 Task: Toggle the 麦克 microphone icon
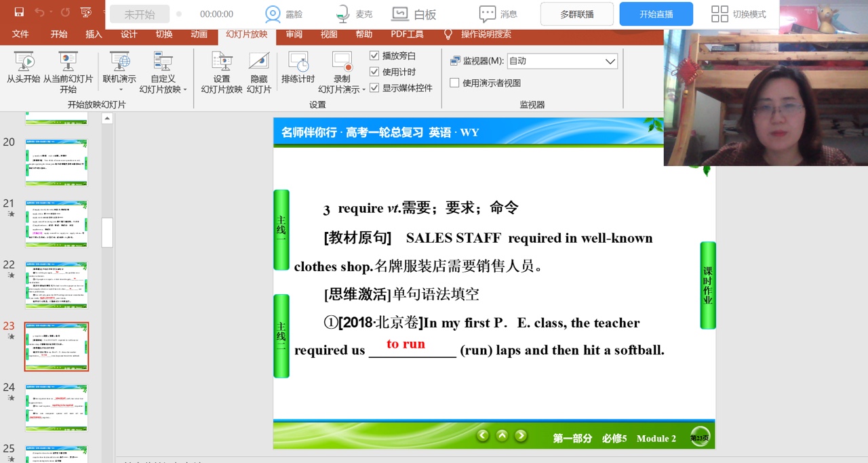344,14
